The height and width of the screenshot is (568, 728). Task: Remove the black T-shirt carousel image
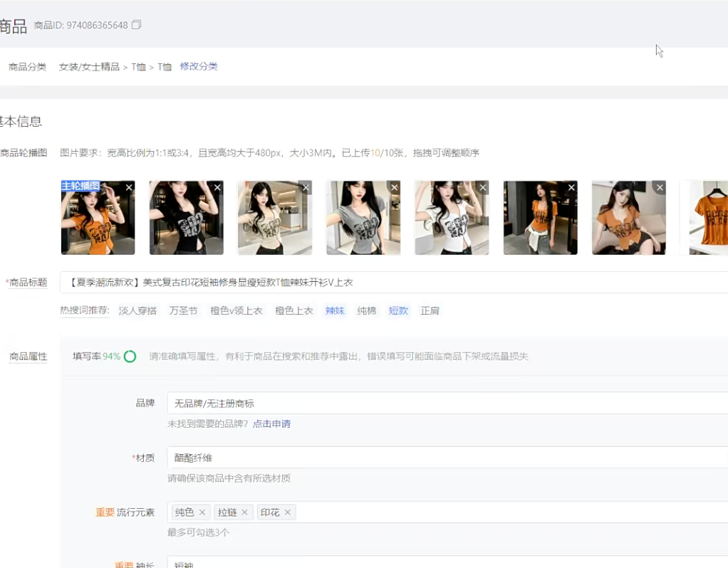[217, 187]
